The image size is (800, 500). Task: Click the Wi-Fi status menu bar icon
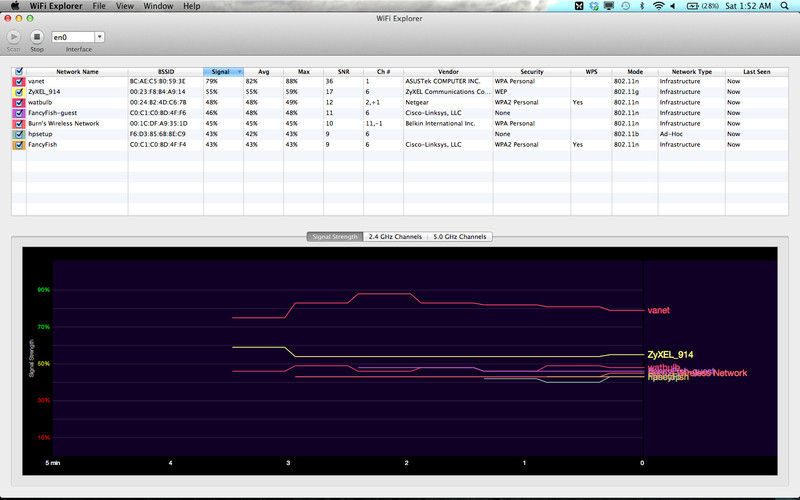click(x=659, y=6)
